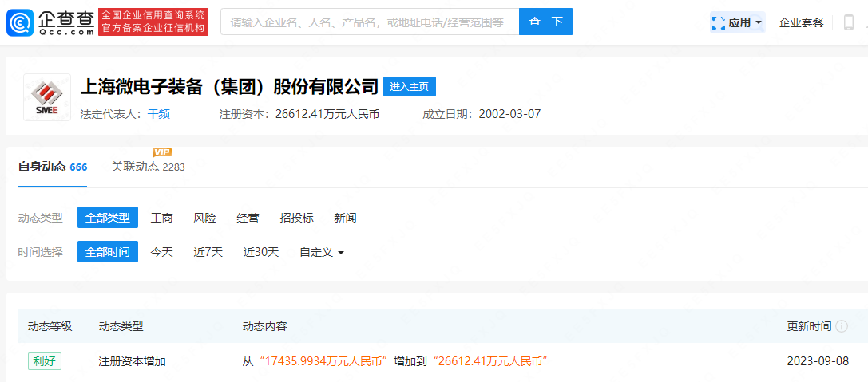Filter dynamics by 工商 type
Screen dimensions: 868x382
(162, 218)
